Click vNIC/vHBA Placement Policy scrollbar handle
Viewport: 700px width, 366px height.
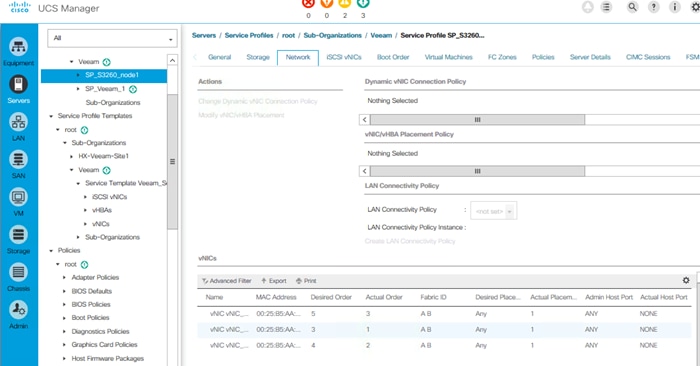click(477, 171)
